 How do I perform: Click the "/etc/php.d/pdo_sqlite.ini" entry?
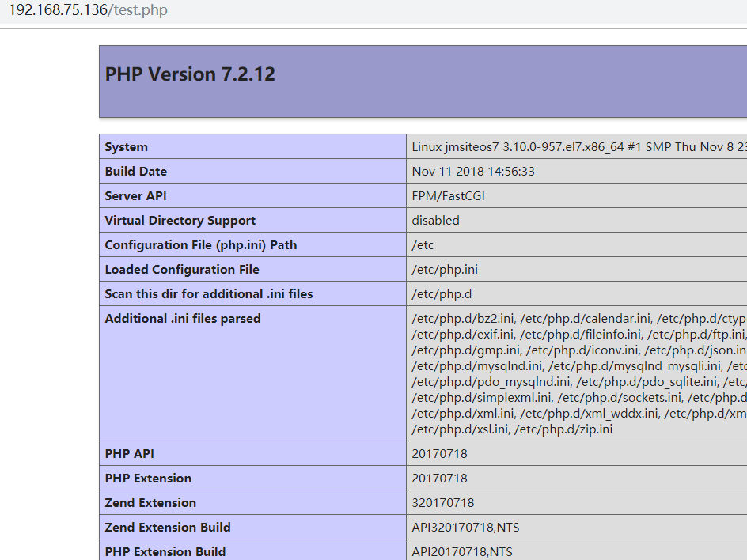(646, 381)
